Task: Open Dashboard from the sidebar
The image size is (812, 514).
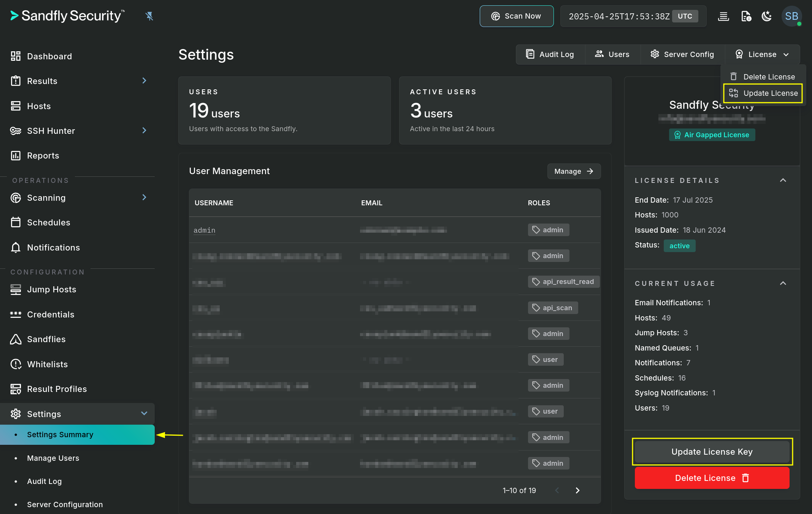Action: tap(49, 56)
